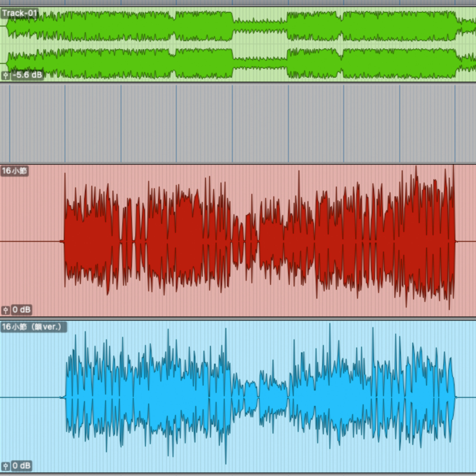Click the clip gain fader icon on Track-01
The width and height of the screenshot is (476, 476).
5,75
